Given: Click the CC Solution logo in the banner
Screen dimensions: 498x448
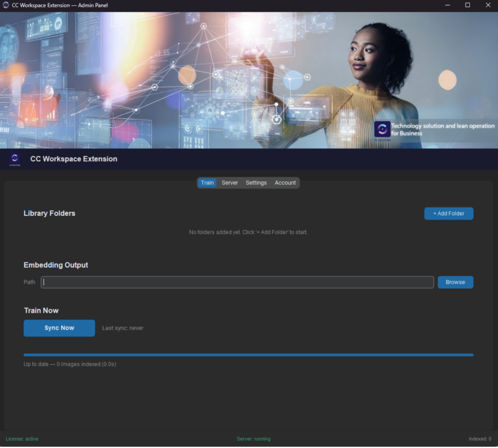Looking at the screenshot, I should point(382,129).
